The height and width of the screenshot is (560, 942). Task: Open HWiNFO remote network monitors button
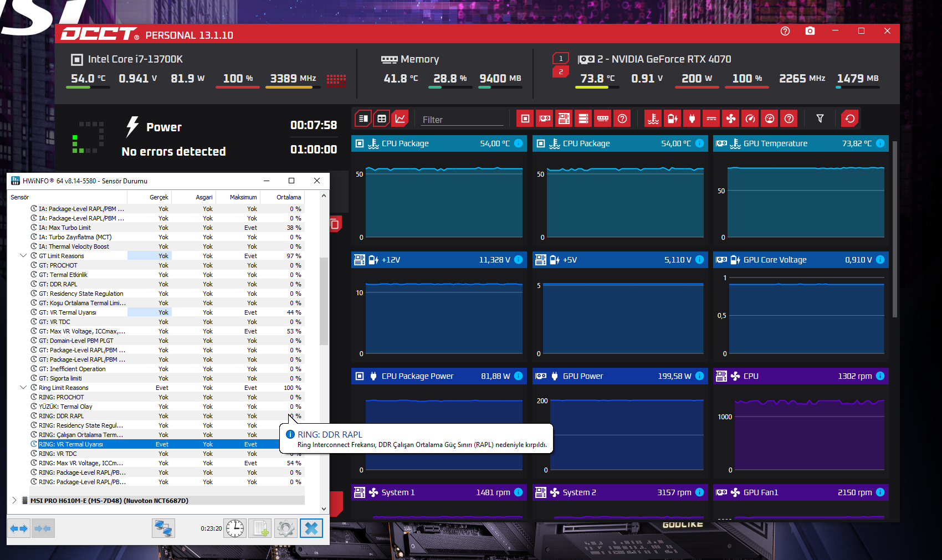[x=163, y=528]
